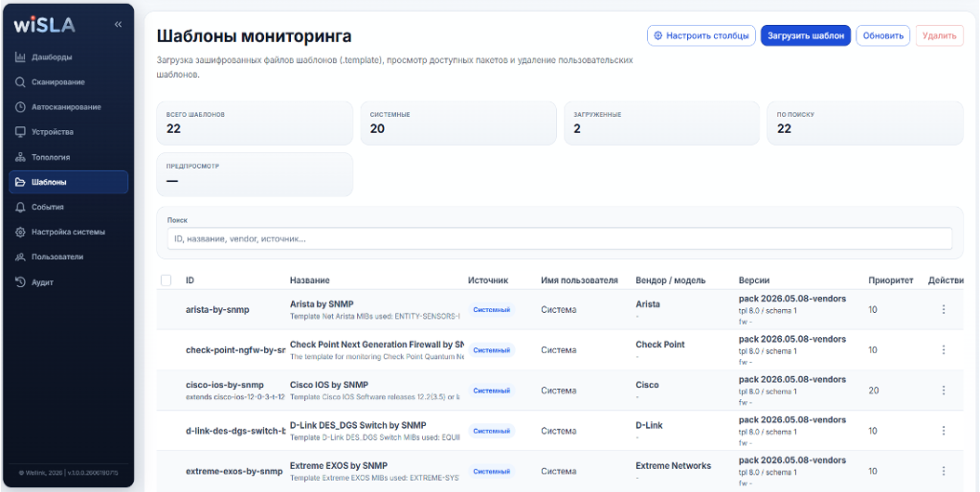Select the cisco-ios-by-snmp ID cell
The image size is (980, 492).
(x=225, y=385)
